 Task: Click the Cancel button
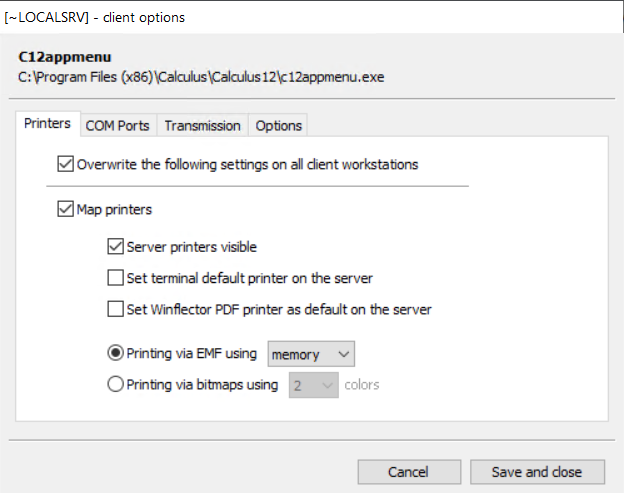click(x=408, y=472)
